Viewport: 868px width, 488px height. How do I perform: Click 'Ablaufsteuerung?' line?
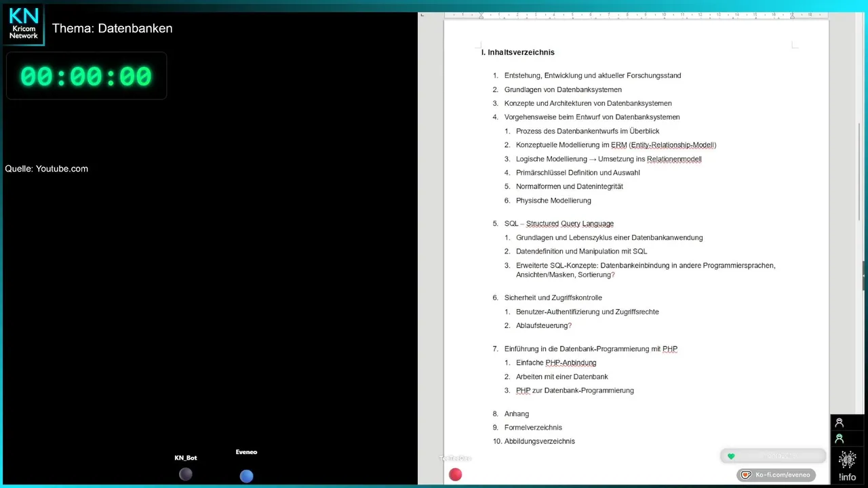[x=544, y=326]
